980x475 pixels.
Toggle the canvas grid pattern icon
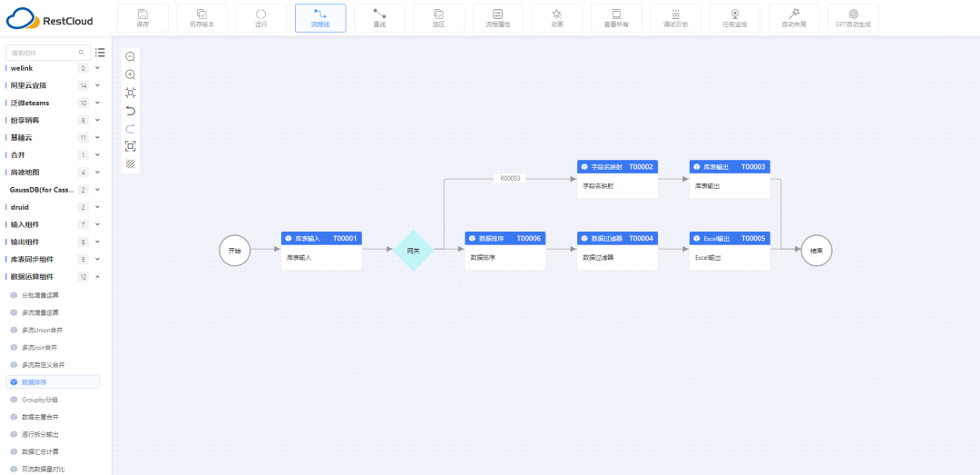(x=131, y=164)
